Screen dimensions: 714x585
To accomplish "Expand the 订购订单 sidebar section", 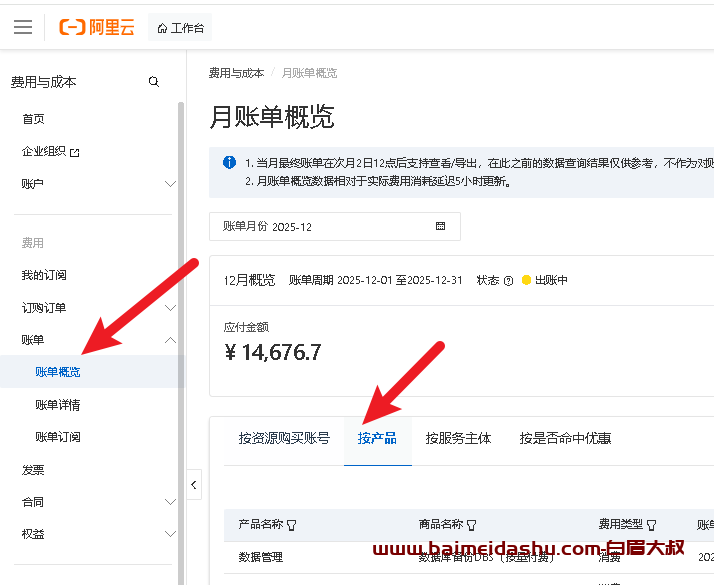I will click(x=170, y=308).
